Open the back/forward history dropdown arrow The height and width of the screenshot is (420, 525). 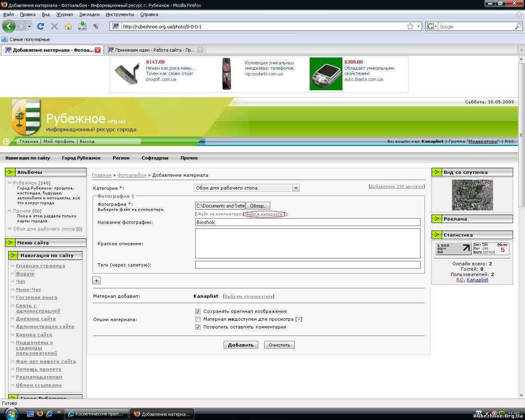29,26
